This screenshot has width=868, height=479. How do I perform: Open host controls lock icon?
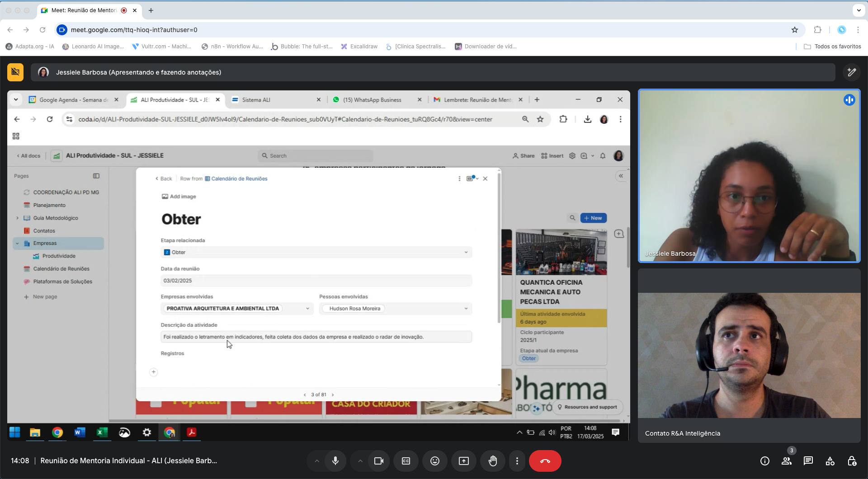pos(852,461)
